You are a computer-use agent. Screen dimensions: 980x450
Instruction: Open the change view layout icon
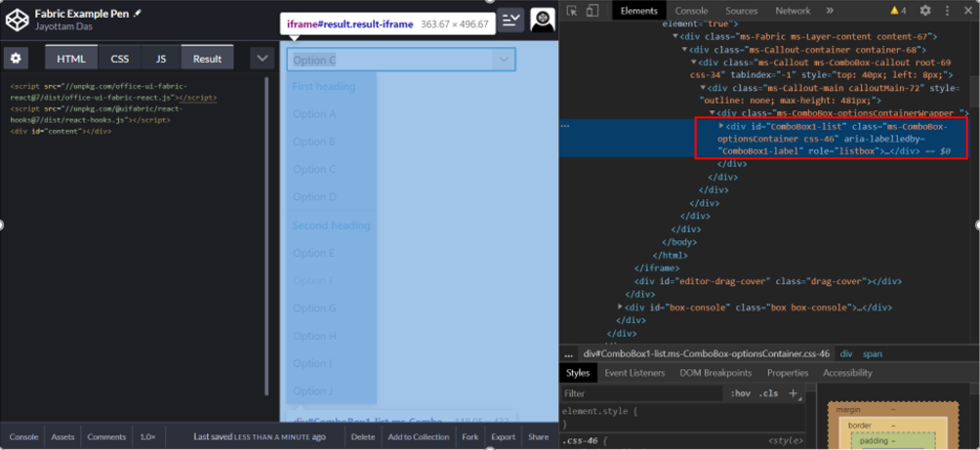click(x=511, y=20)
